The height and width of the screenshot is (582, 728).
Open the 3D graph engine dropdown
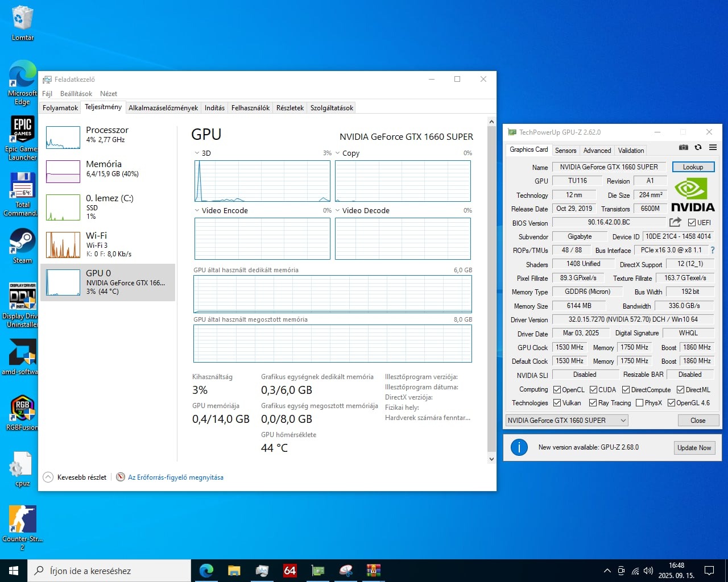[197, 153]
